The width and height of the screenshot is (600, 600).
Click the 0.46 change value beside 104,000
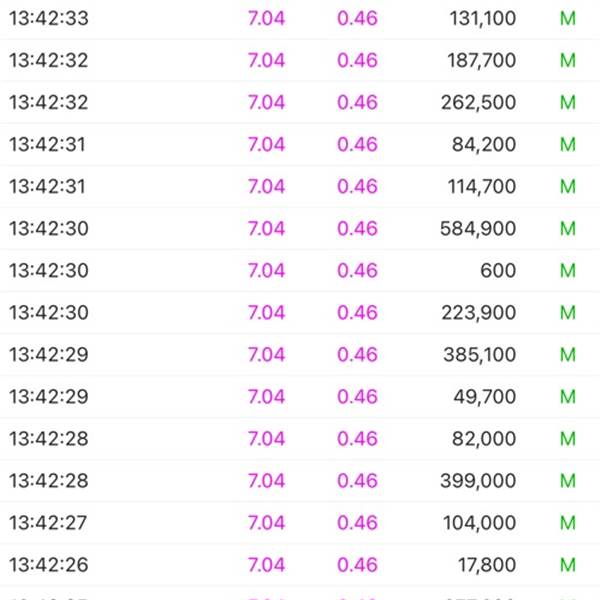(357, 523)
